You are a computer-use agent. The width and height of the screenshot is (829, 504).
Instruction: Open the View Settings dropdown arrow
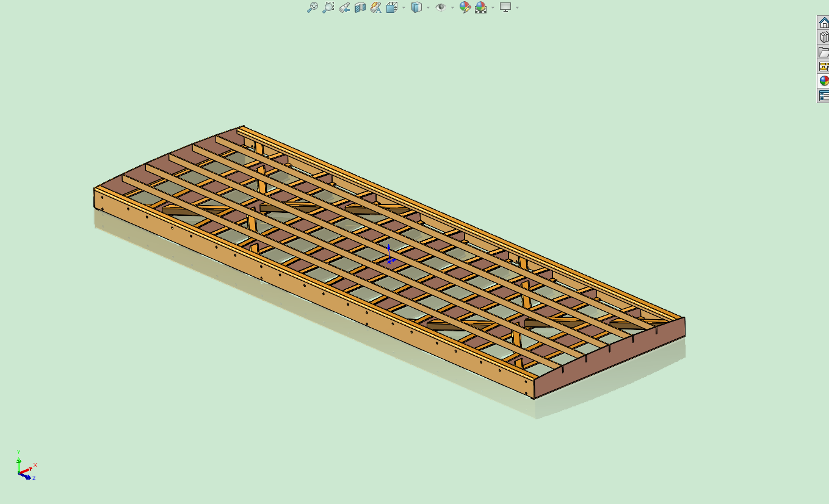[517, 8]
